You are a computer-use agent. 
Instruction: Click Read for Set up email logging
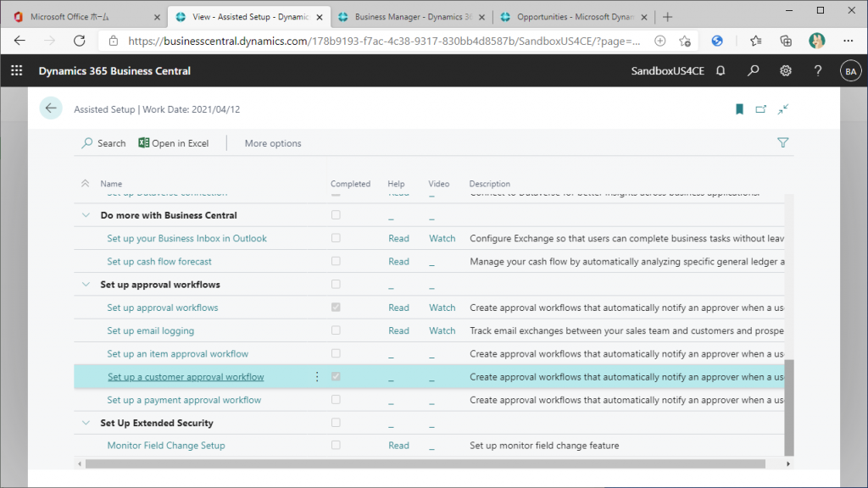(x=398, y=331)
